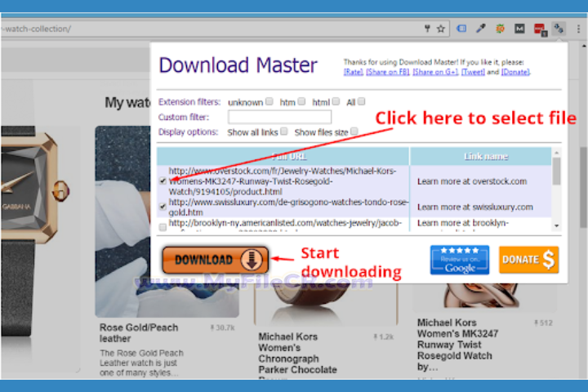This screenshot has height=392, width=588.
Task: Open the brown leather watch pin image
Action: (x=326, y=304)
